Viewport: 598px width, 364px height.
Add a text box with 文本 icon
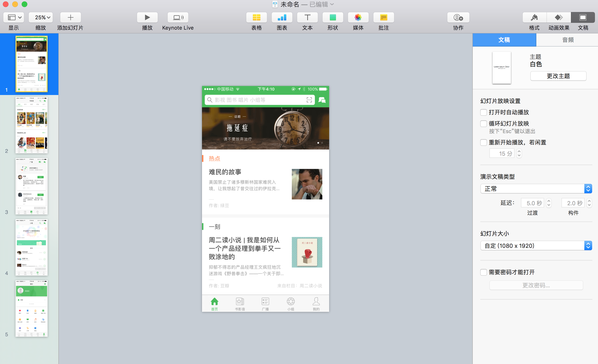click(307, 17)
